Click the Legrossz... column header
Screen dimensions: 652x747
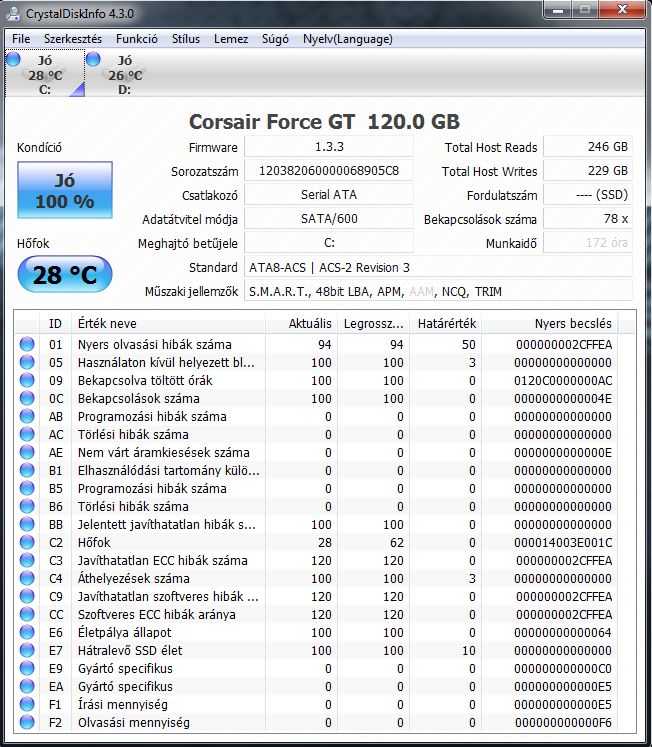click(374, 323)
